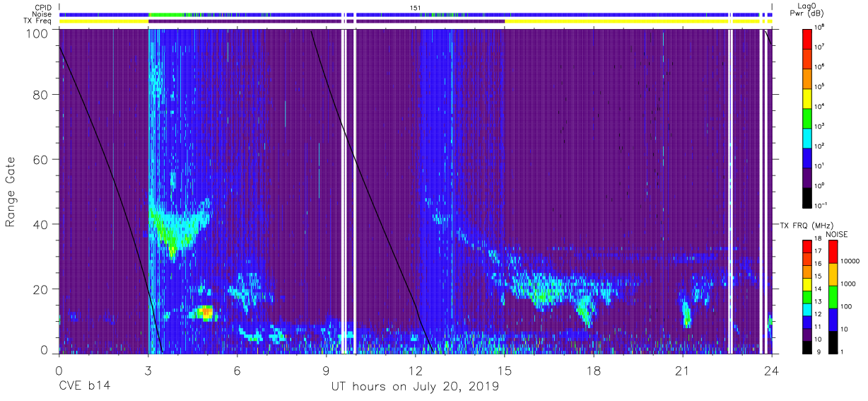The height and width of the screenshot is (401, 868).
Task: Pick the red 17–18 MHz segment of TX FRQ bar
Action: click(807, 247)
